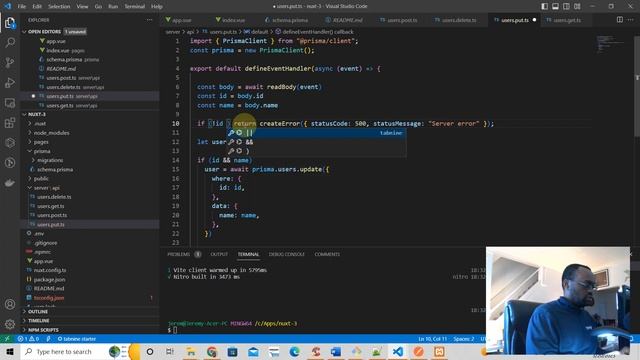Toggle Primary Side Bar layout icon

[x=544, y=6]
